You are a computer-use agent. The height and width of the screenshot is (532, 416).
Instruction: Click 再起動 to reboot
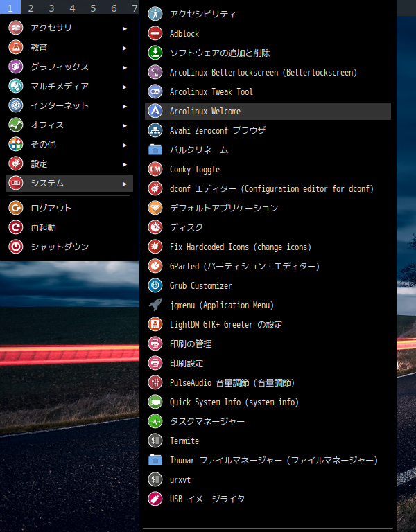(x=69, y=227)
